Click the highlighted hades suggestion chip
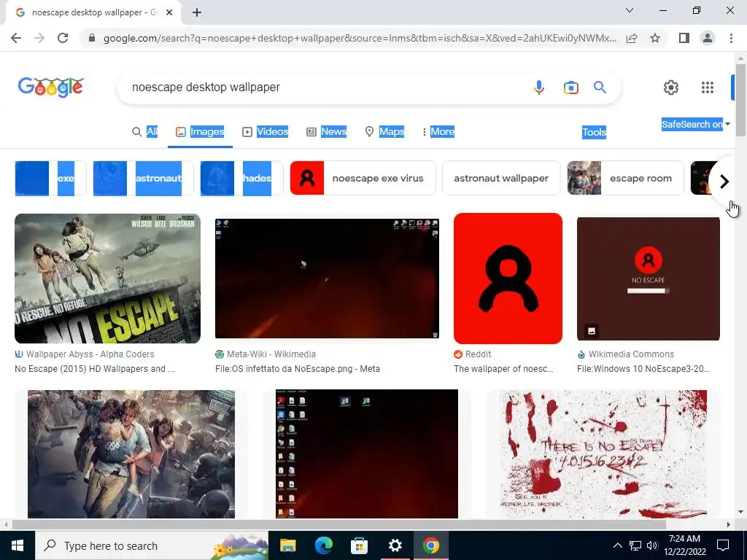The image size is (747, 560). (x=241, y=178)
